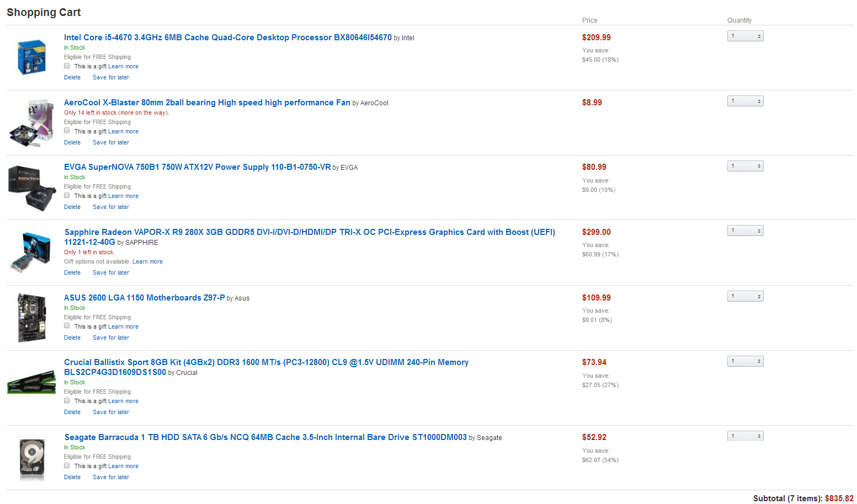Open the Seagate Barracuda 1 TB product link
This screenshot has height=504, width=857.
[x=265, y=437]
